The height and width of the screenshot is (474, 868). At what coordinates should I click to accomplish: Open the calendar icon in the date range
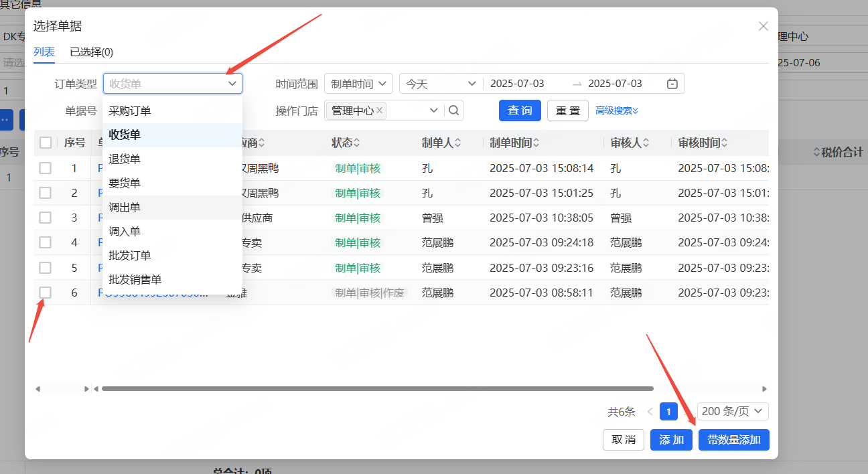pos(672,84)
